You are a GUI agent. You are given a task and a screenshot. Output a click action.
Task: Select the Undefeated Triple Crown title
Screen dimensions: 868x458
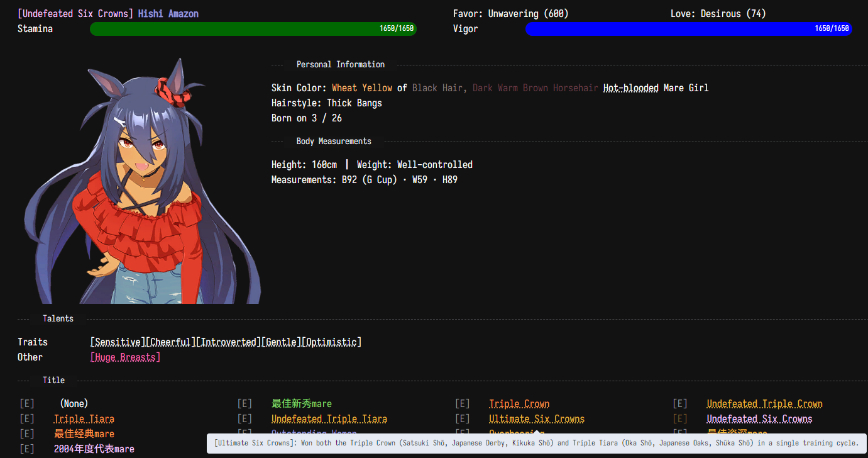[x=764, y=404]
